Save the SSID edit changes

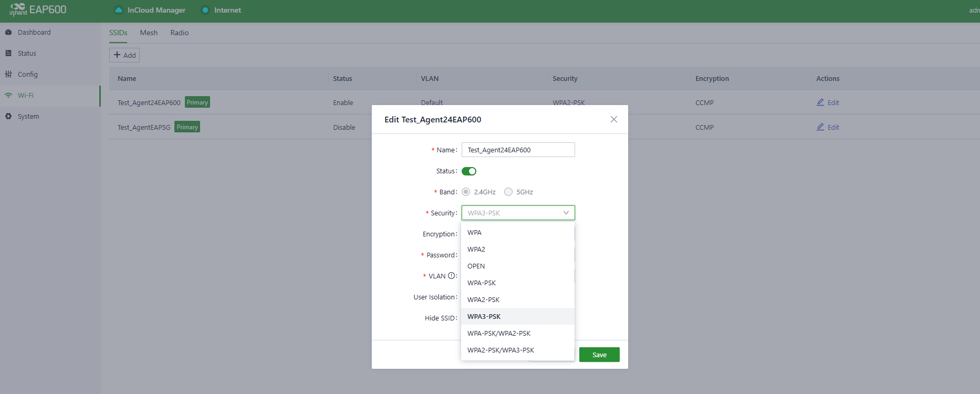point(599,355)
